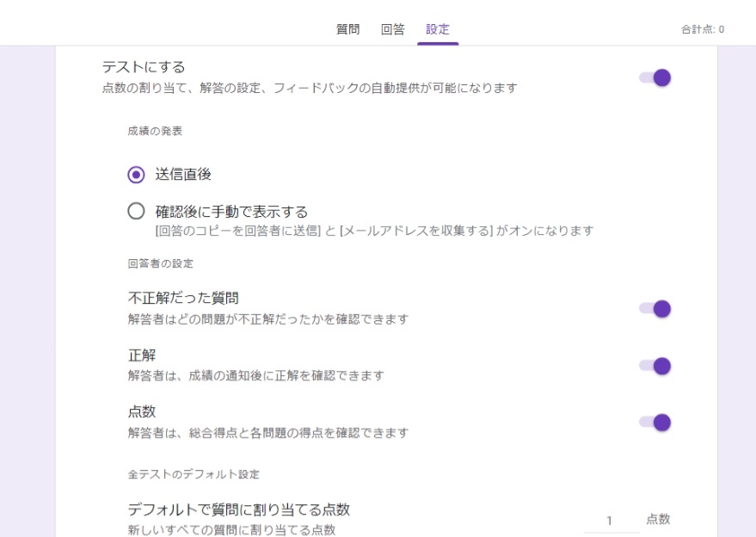Click the 送信直後 label text
Screen dimensions: 756x537
(183, 174)
